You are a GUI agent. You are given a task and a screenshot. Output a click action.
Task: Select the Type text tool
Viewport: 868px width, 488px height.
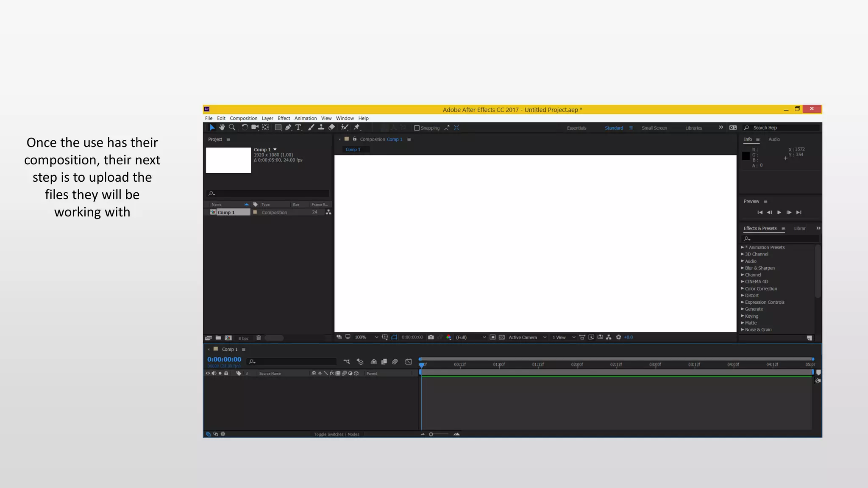tap(298, 128)
